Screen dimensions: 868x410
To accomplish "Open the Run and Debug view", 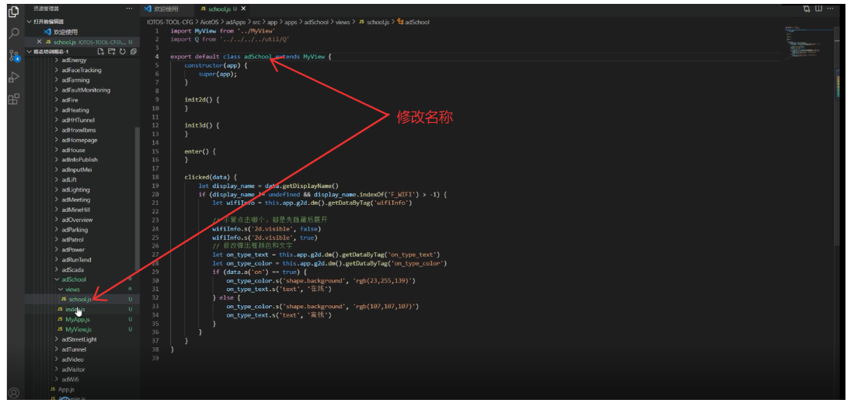I will (x=13, y=77).
